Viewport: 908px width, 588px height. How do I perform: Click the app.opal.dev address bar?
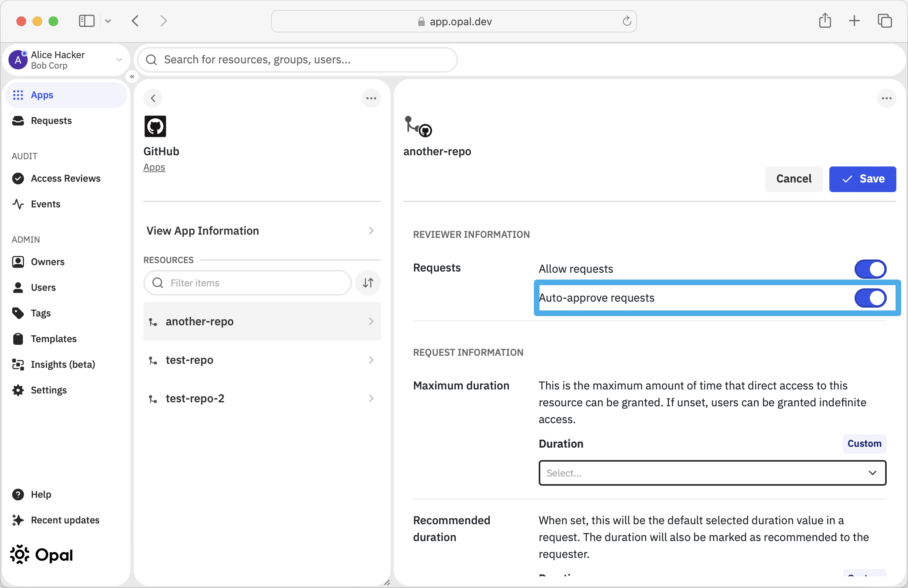point(454,21)
